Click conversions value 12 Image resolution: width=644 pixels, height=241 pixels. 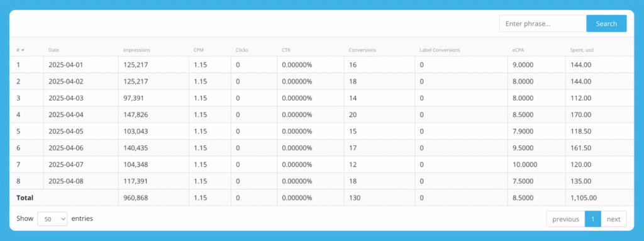[x=353, y=164]
